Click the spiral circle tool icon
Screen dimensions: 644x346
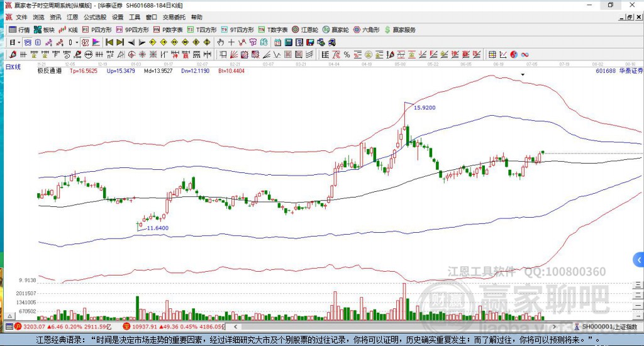pyautogui.click(x=131, y=54)
